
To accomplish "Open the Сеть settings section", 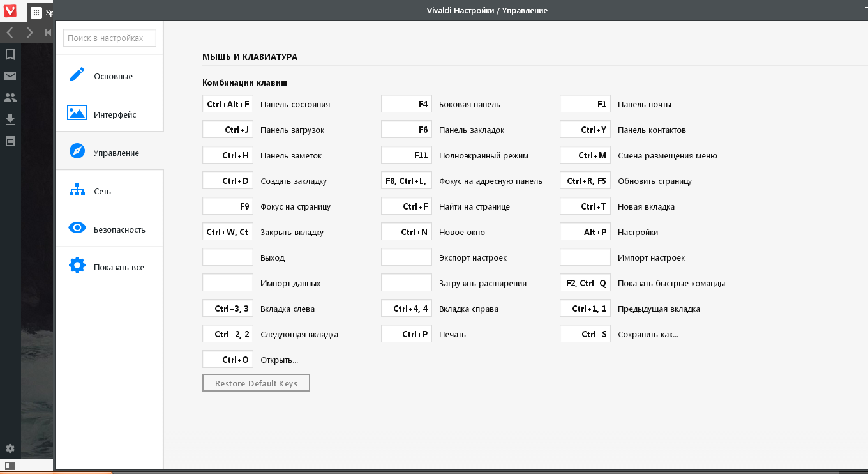I will [x=109, y=190].
